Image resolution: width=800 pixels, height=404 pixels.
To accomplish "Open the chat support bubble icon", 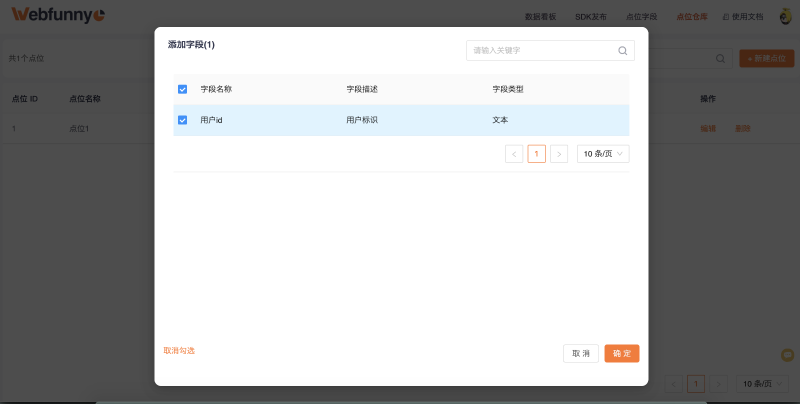I will 788,355.
